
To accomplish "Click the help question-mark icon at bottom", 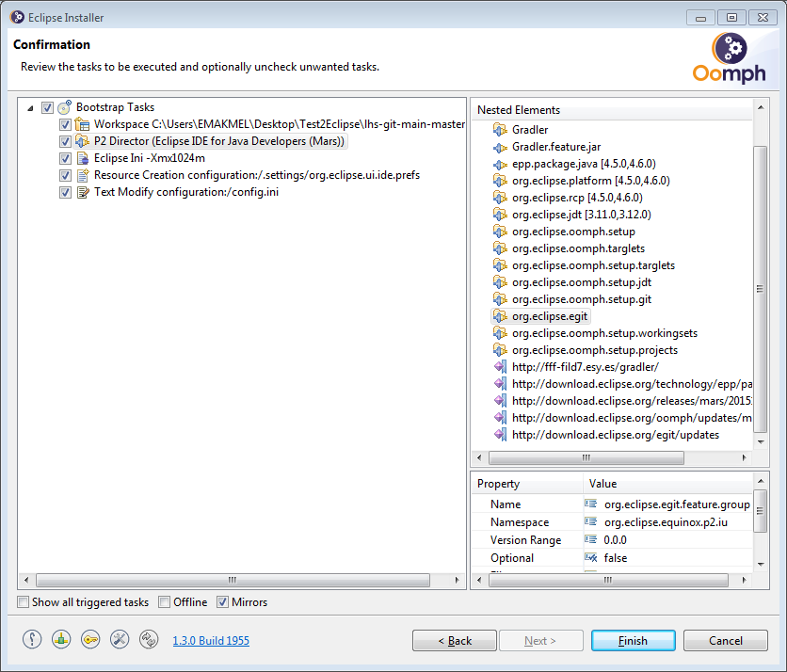I will (x=32, y=639).
